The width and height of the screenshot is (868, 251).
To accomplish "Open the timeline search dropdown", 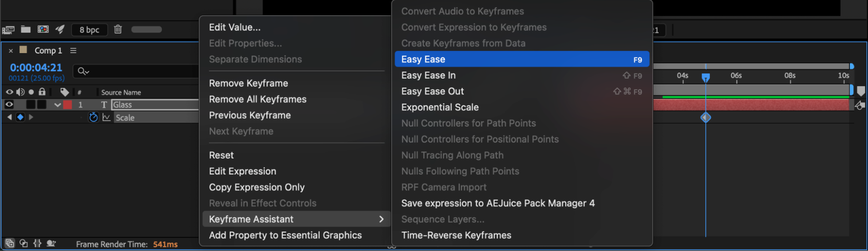I will coord(83,71).
